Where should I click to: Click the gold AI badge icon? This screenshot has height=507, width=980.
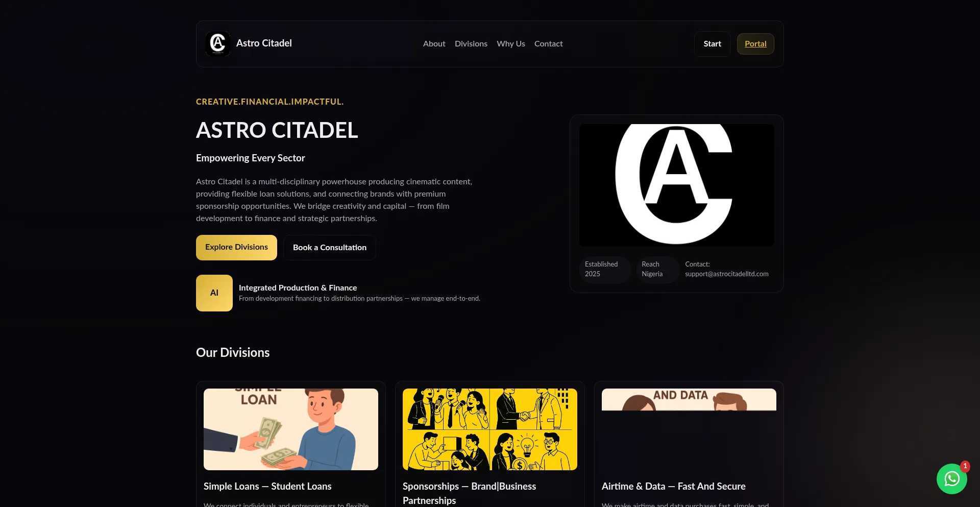(x=214, y=293)
